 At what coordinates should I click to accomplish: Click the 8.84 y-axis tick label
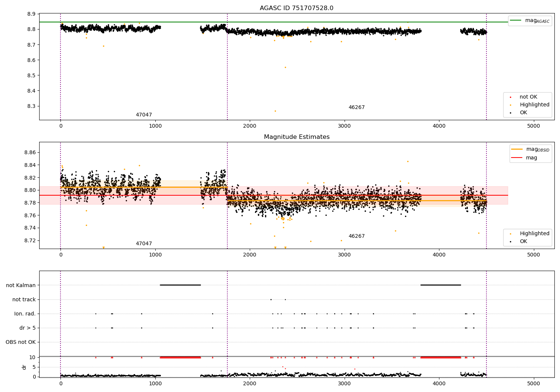point(30,165)
